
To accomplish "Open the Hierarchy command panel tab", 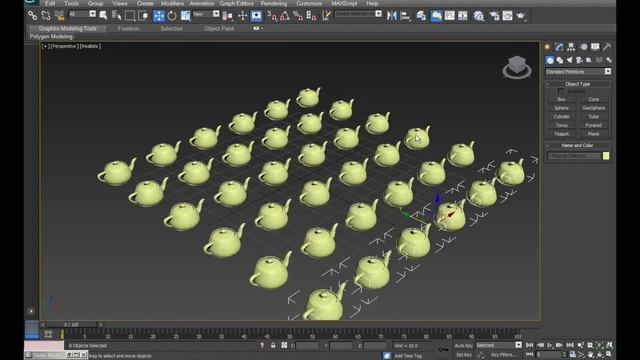I will click(571, 47).
